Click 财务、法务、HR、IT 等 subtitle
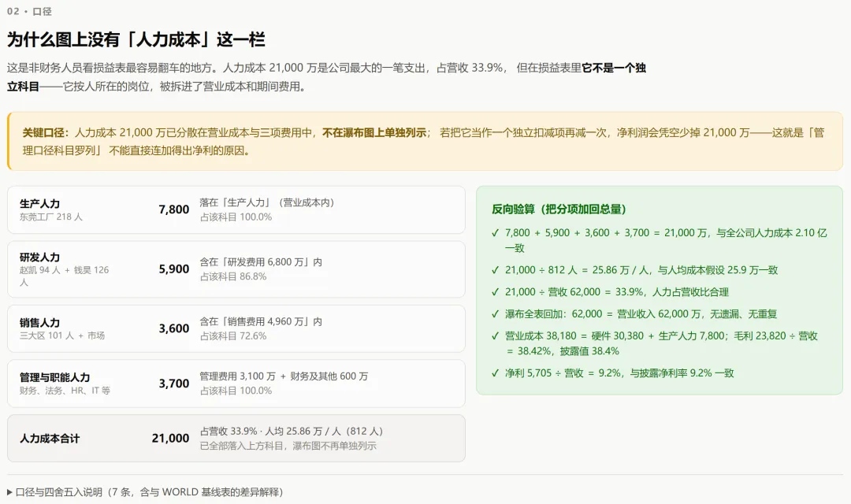This screenshot has height=504, width=851. (65, 391)
